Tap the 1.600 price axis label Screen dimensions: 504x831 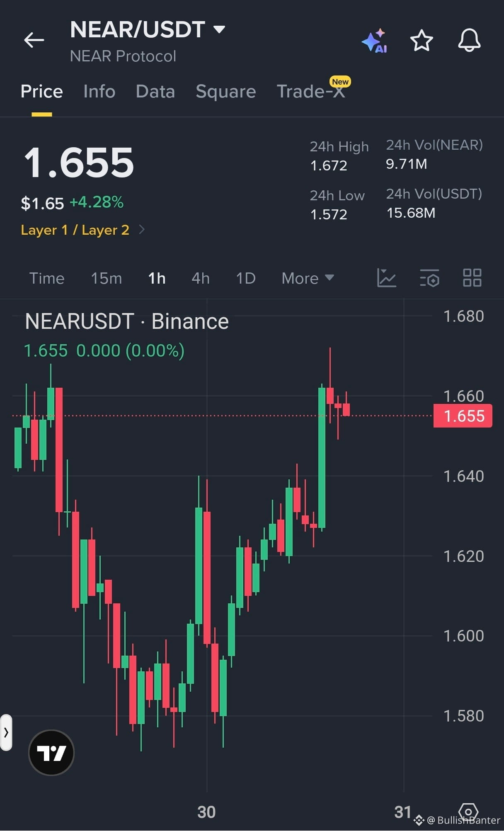coord(464,636)
